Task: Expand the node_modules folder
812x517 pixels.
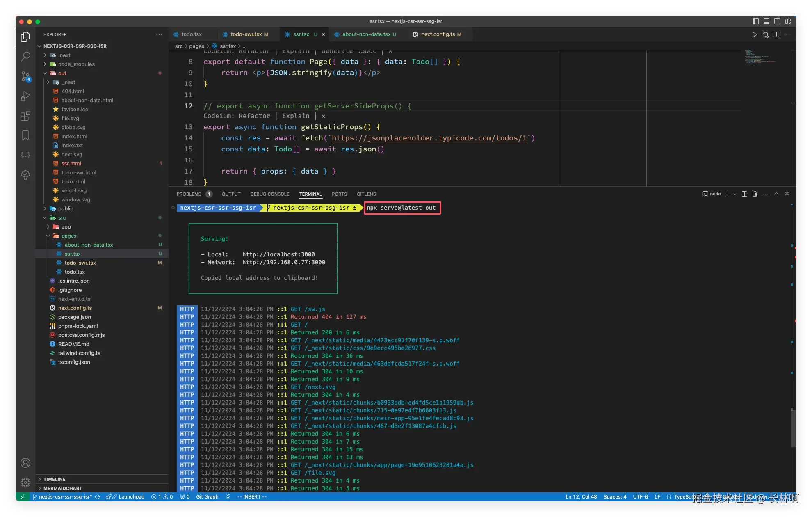Action: pos(76,64)
